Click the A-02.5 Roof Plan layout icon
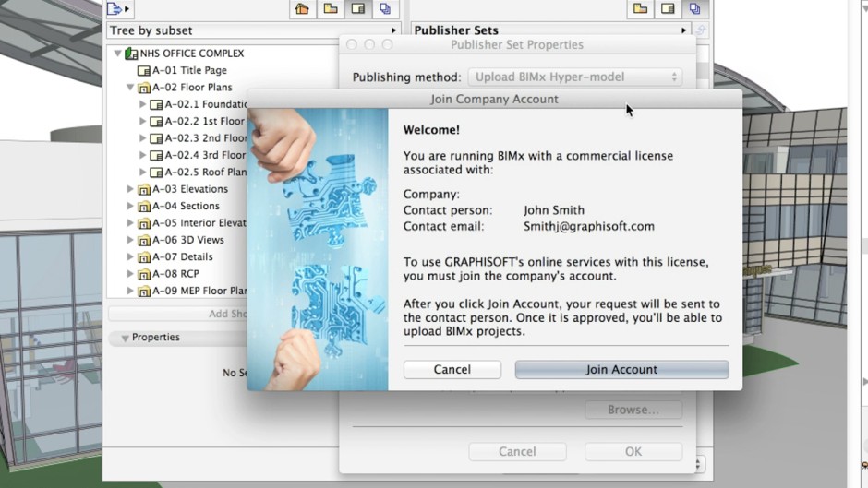This screenshot has height=488, width=868. coord(157,173)
